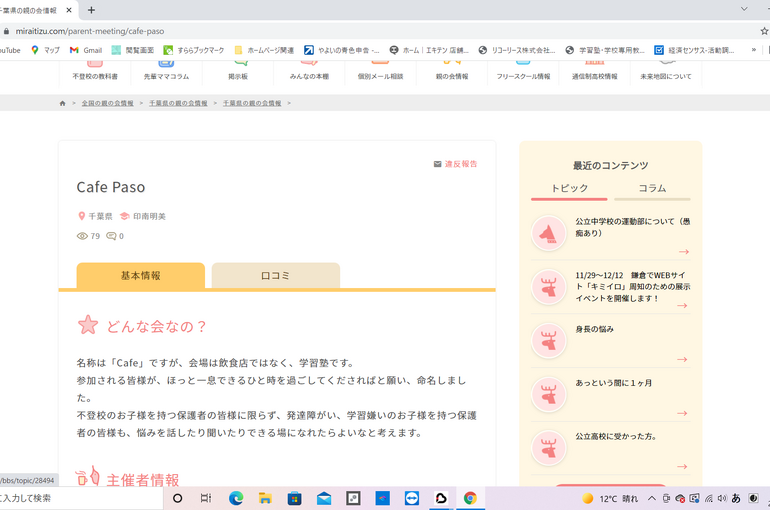This screenshot has width=770, height=510.
Task: Toggle the Japanese IME あ indicator
Action: click(736, 499)
